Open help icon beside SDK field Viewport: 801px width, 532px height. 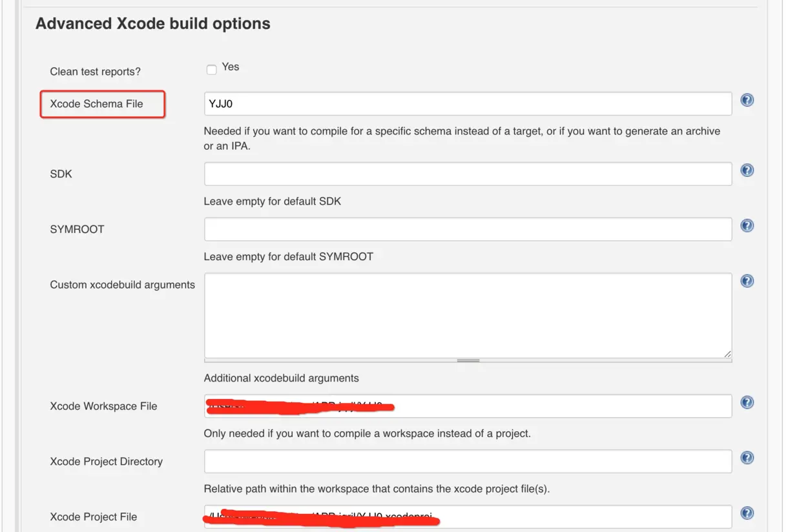point(747,170)
